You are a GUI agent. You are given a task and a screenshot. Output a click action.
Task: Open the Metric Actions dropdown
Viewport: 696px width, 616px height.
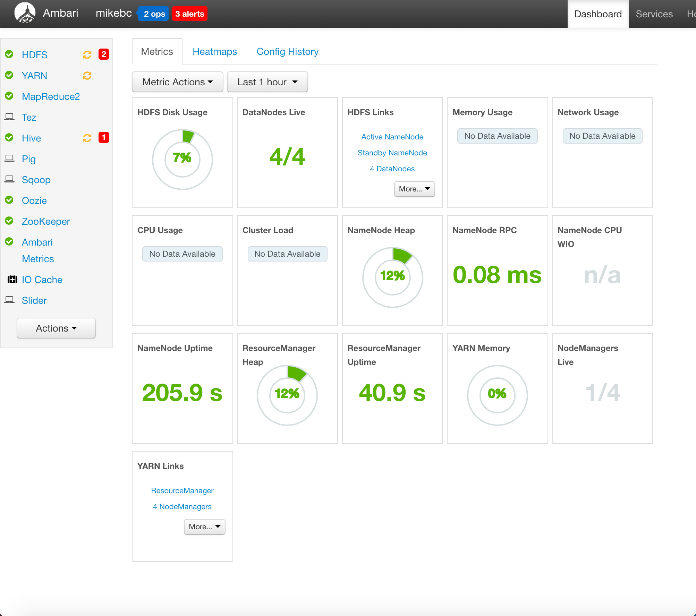[177, 82]
